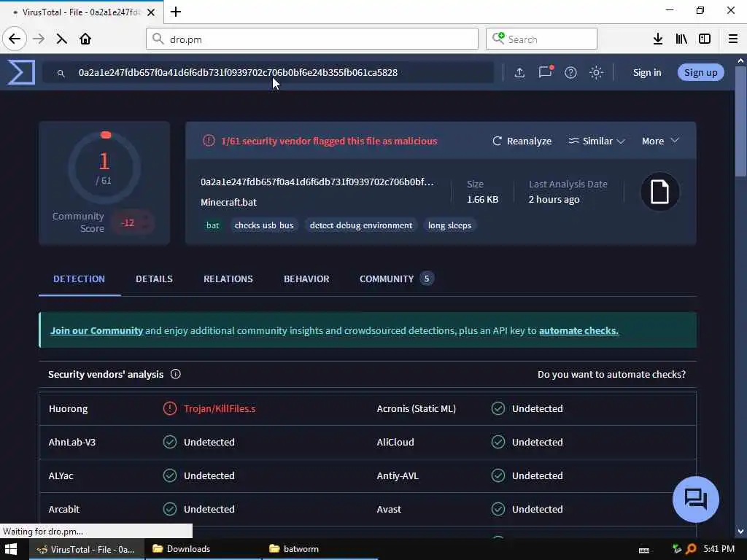Click the browser forward arrow
The height and width of the screenshot is (560, 747).
(39, 39)
